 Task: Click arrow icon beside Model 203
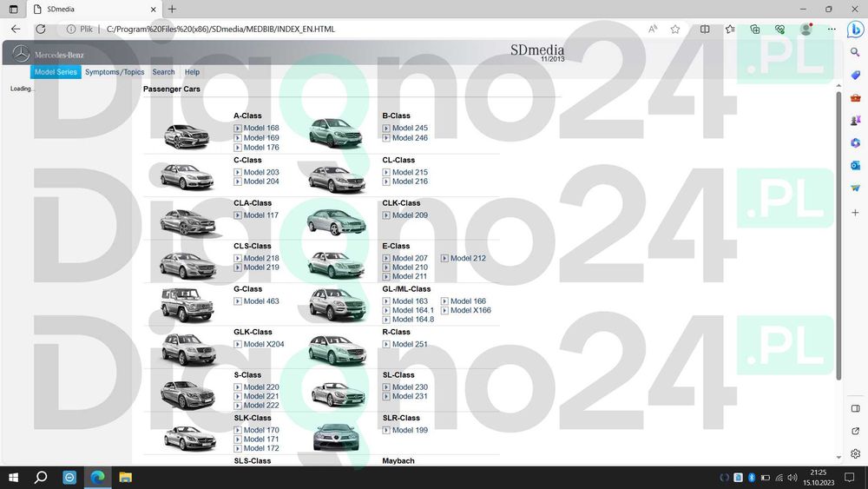[238, 172]
